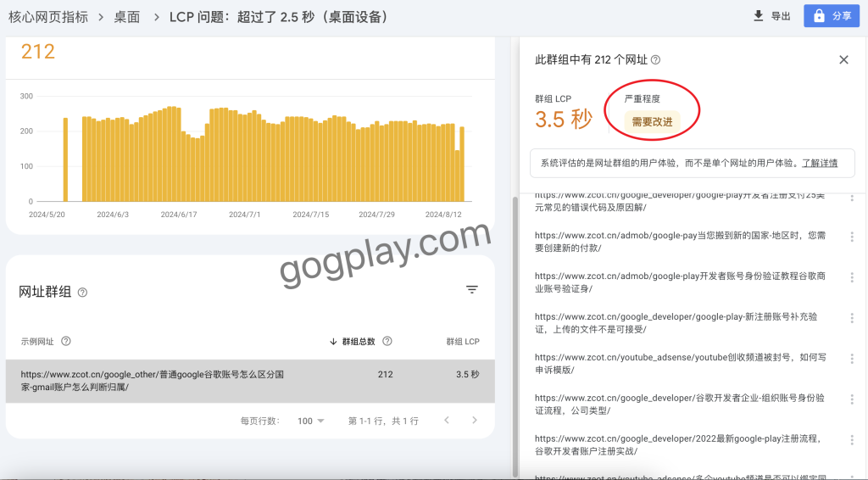The width and height of the screenshot is (868, 480).
Task: Click 核心网页指标 breadcrumb
Action: tap(48, 17)
